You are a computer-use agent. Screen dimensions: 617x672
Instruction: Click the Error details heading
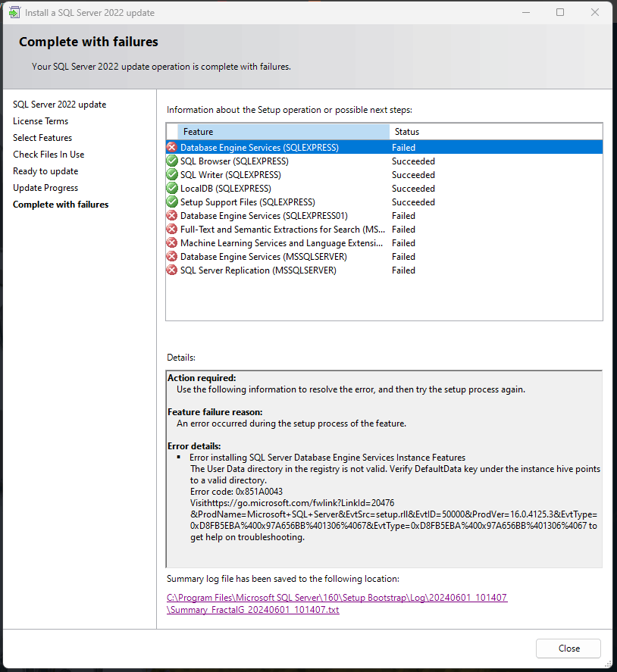[194, 446]
